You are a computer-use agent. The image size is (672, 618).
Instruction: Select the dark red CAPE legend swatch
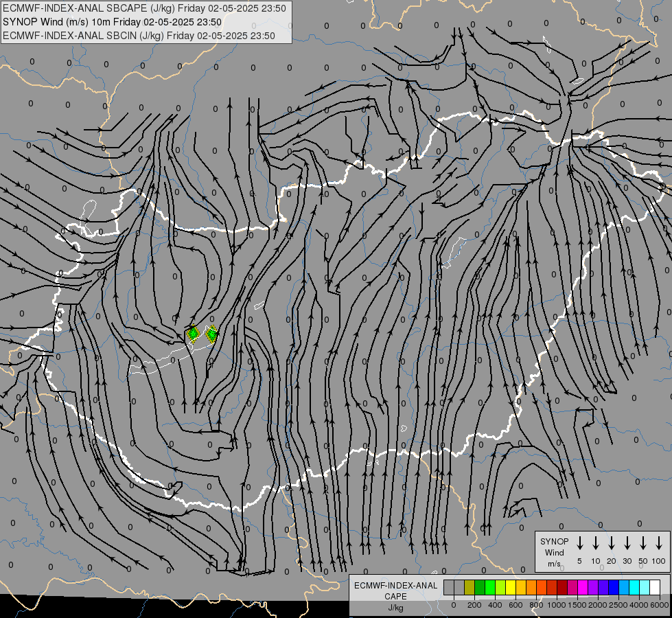click(562, 587)
